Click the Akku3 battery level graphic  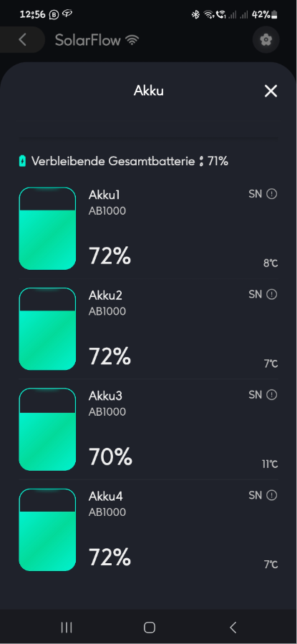coord(47,429)
